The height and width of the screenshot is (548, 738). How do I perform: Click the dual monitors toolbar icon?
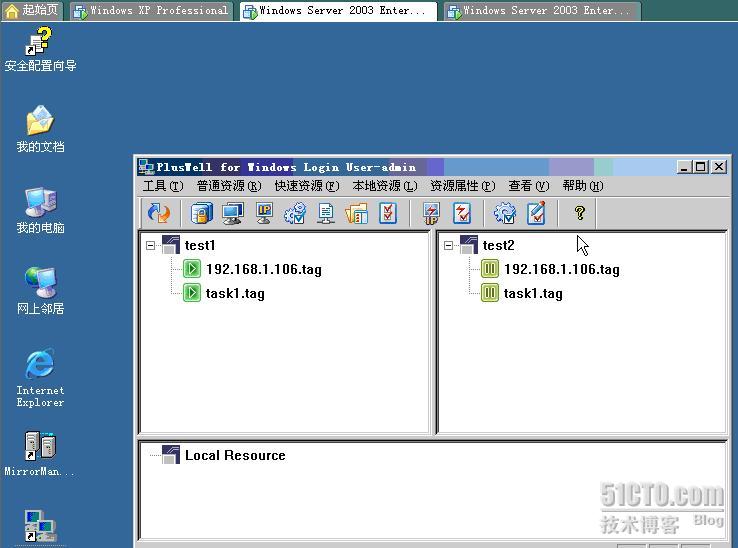[x=233, y=214]
